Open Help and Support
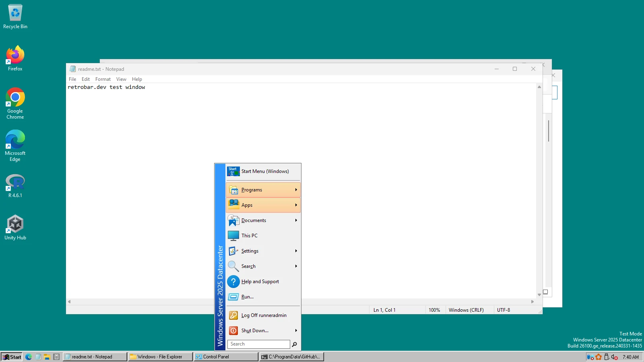 point(263,282)
